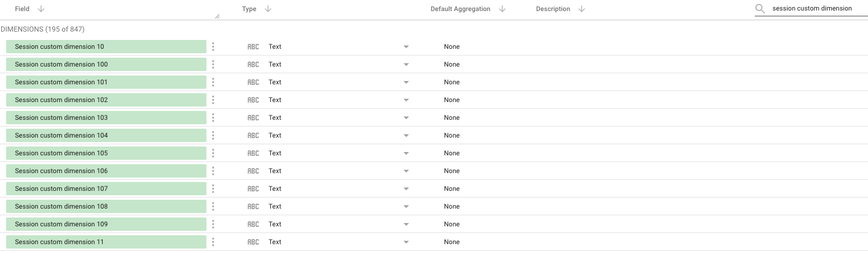The height and width of the screenshot is (253, 868).
Task: Open kebab menu for Session custom dimension 109
Action: coord(213,224)
